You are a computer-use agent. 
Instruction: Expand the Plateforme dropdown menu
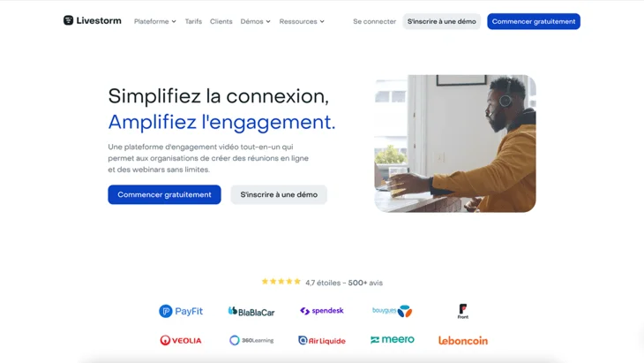pyautogui.click(x=155, y=21)
